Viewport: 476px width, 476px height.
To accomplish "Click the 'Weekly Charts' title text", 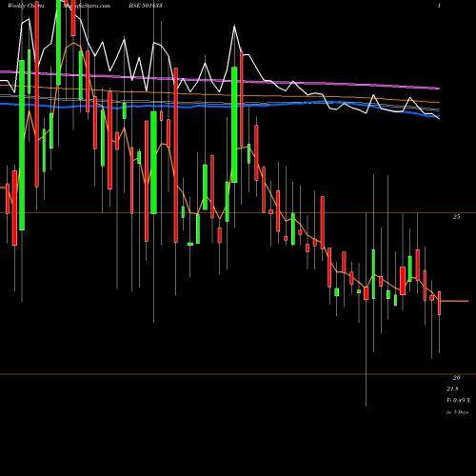I will point(26,6).
